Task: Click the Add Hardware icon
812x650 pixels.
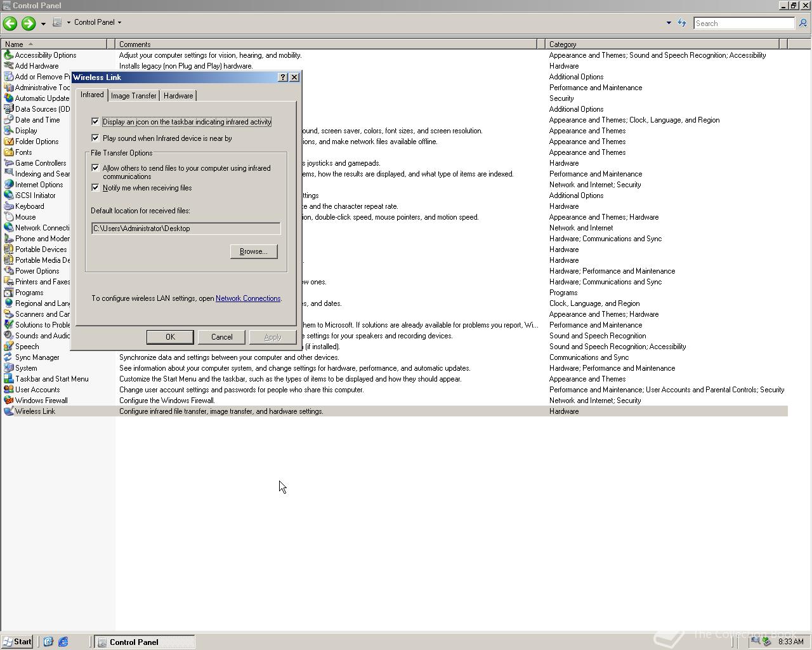Action: point(8,66)
